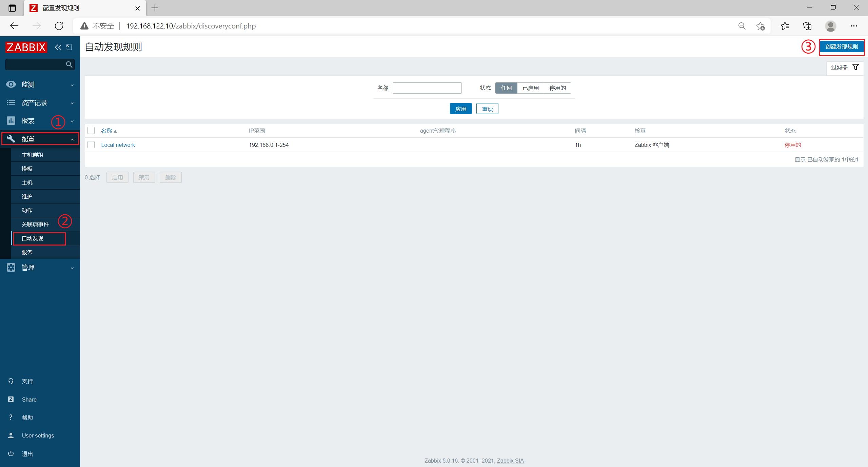Expand the 资产记录 menu chevron
This screenshot has height=467, width=868.
point(72,103)
